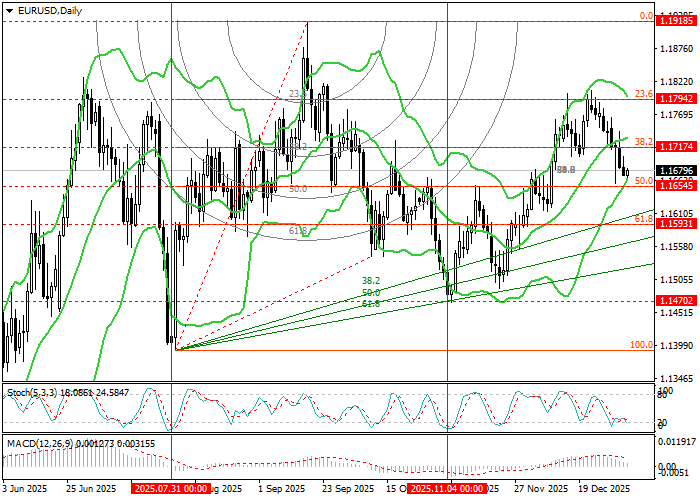Select the orange 50.0 Fibonacci label at right
700x500 pixels.
tap(644, 181)
